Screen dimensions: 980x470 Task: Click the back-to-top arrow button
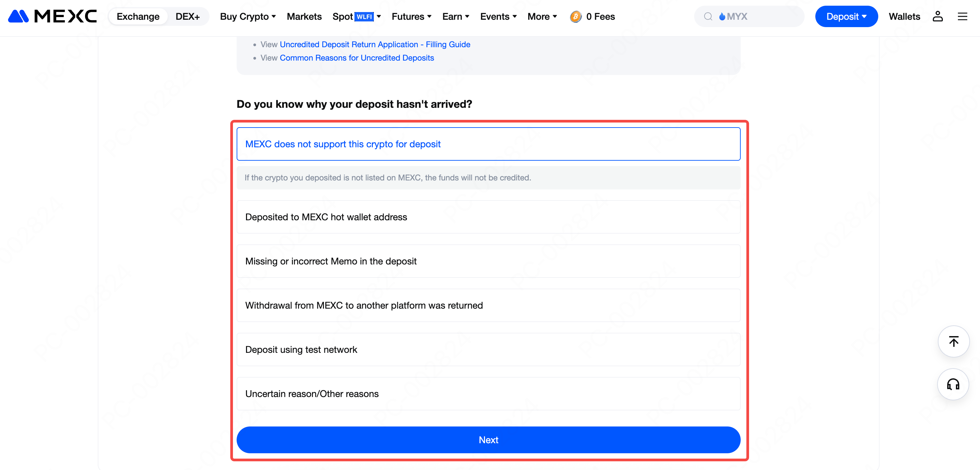click(953, 341)
